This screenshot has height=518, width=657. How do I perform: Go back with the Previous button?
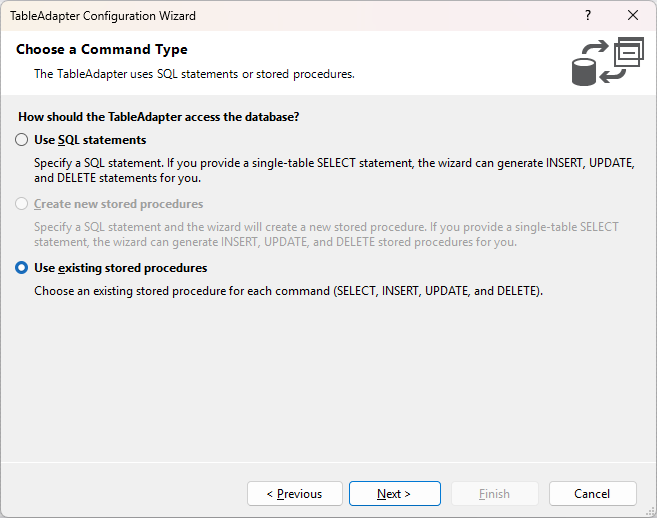[295, 494]
